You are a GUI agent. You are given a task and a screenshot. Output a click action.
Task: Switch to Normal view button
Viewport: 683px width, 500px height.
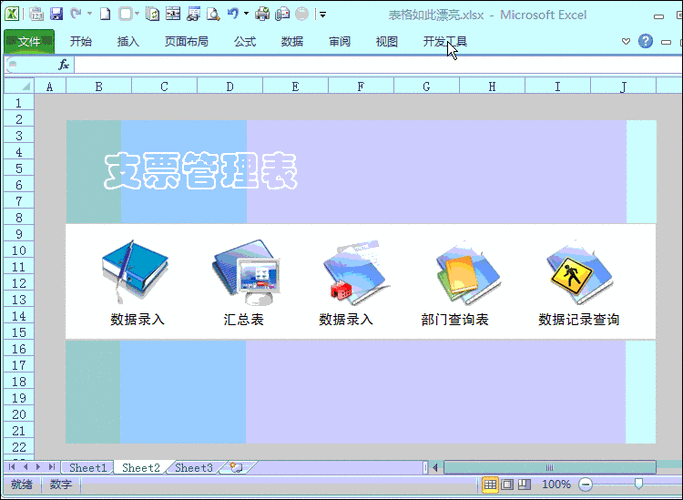(x=490, y=484)
